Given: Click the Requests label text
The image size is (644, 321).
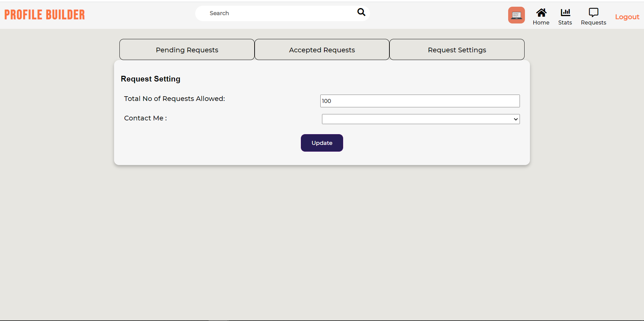Looking at the screenshot, I should point(593,22).
